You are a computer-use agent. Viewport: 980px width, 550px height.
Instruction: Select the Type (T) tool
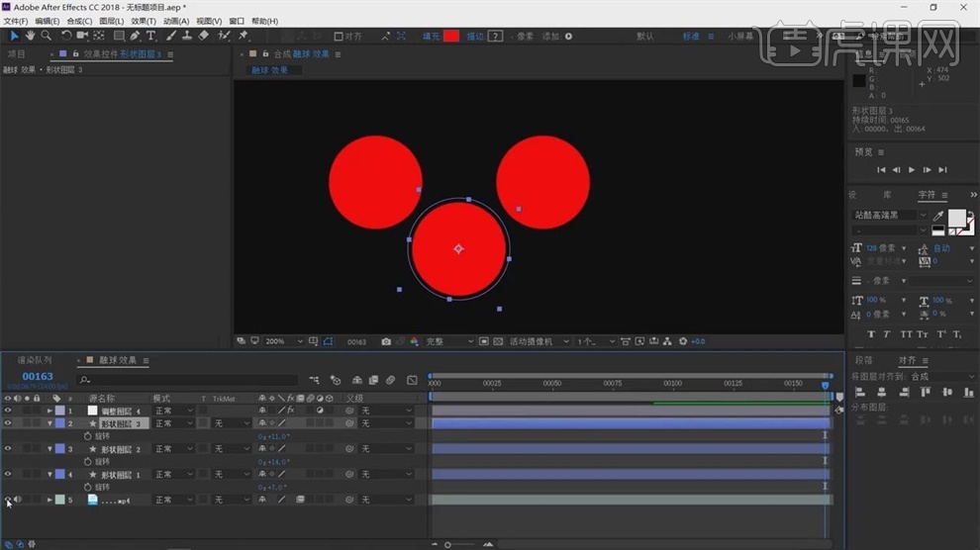[151, 36]
